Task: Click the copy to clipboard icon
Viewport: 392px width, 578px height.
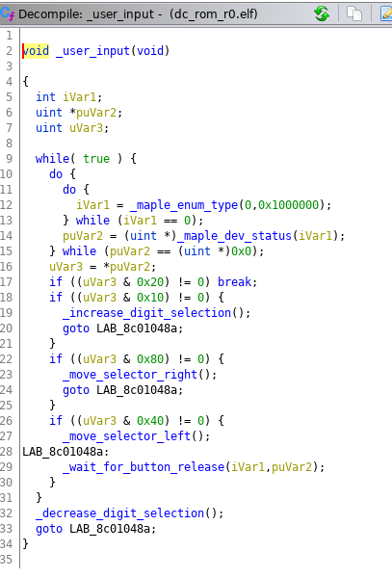Action: (x=354, y=14)
